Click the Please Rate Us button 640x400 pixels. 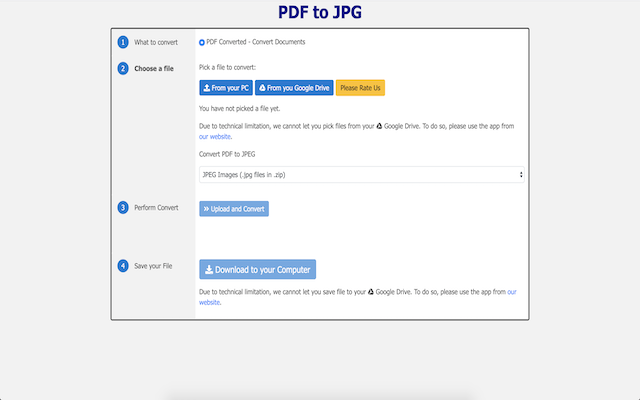[360, 88]
